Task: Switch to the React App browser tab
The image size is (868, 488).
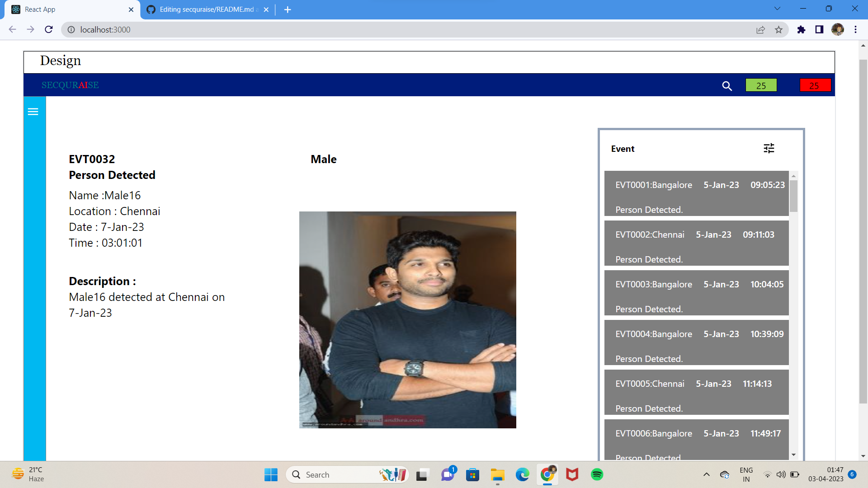Action: coord(68,9)
